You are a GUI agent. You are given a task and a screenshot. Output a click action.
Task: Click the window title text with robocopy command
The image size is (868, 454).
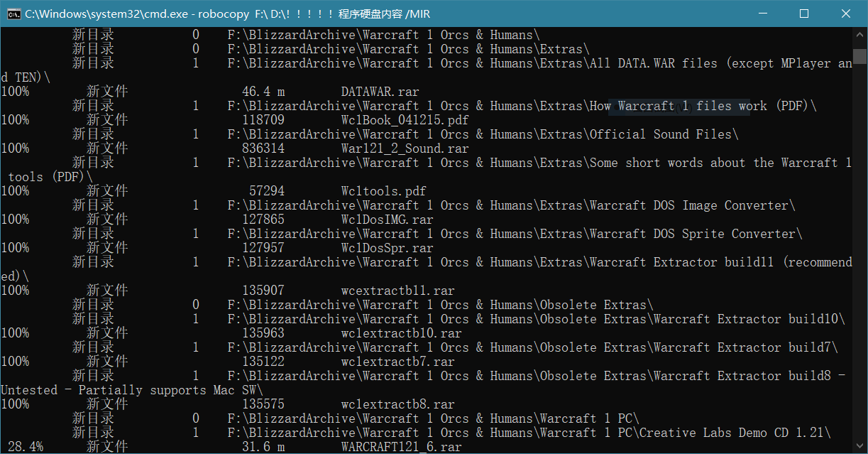[x=227, y=13]
